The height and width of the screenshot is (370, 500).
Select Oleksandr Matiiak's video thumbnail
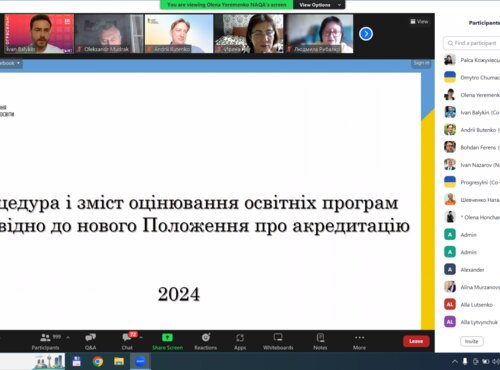pos(109,34)
